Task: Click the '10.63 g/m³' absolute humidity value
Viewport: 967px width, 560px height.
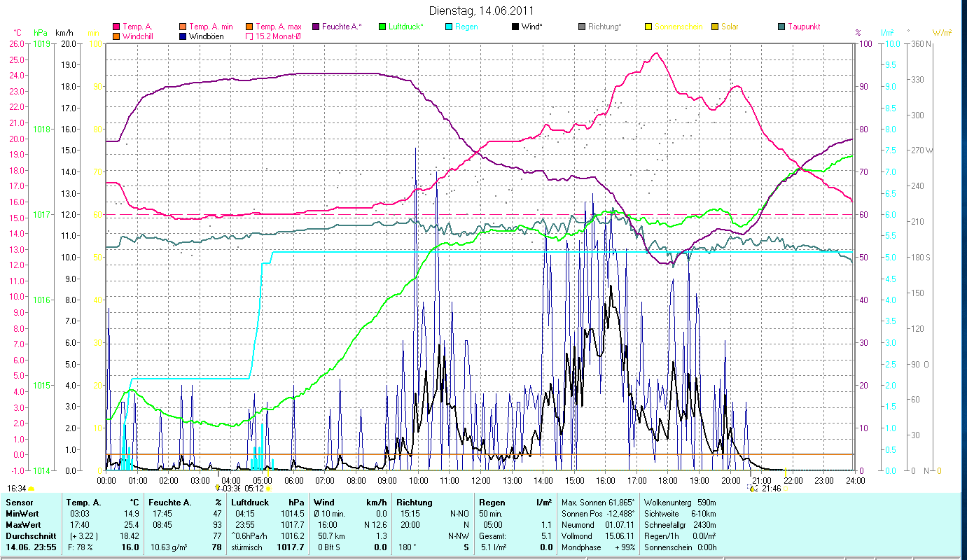Action: (x=169, y=547)
